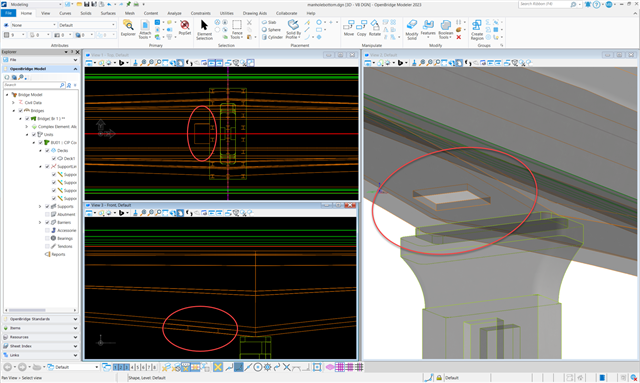Place a Sphere solid
This screenshot has height=383, width=640.
[x=271, y=29]
